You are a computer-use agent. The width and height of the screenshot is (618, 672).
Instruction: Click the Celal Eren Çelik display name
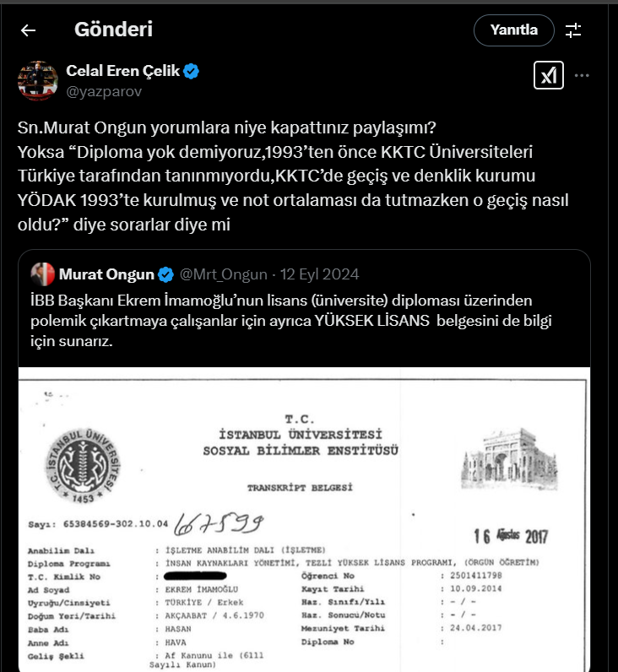[x=123, y=71]
